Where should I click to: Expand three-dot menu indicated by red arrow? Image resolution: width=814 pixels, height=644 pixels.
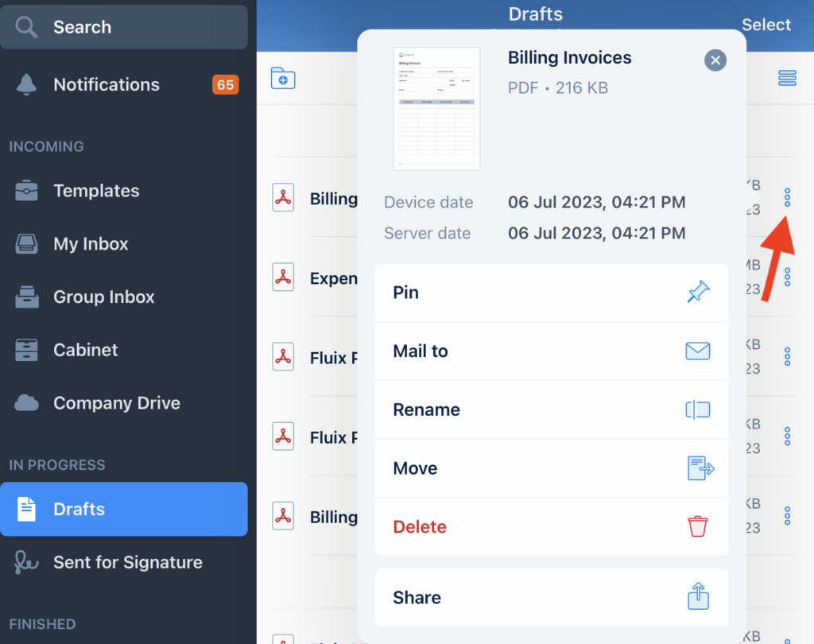787,198
